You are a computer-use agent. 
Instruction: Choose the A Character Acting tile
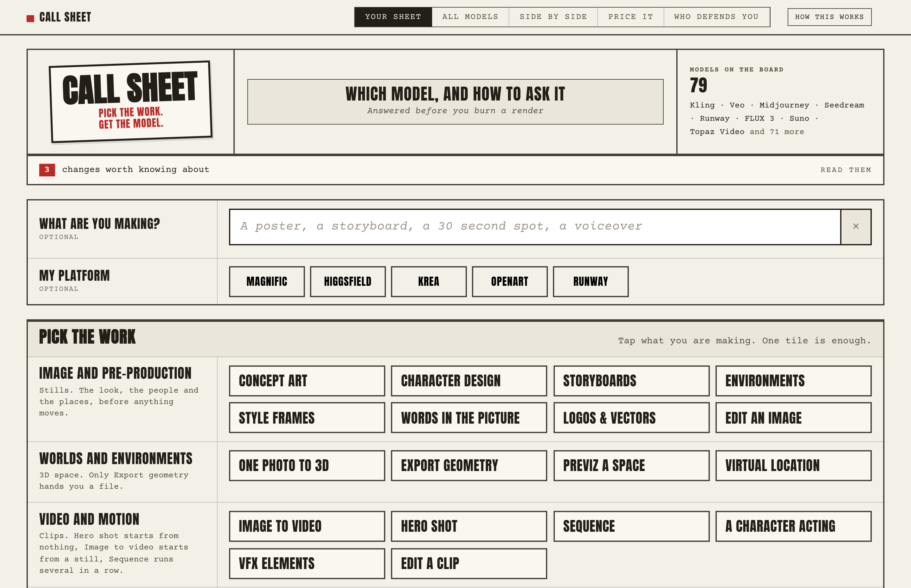793,526
